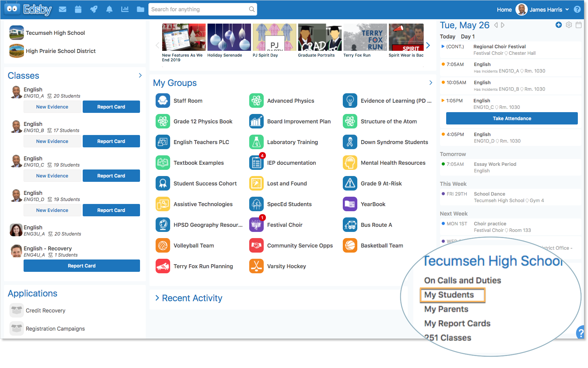Click the Edsby logo

tap(28, 9)
